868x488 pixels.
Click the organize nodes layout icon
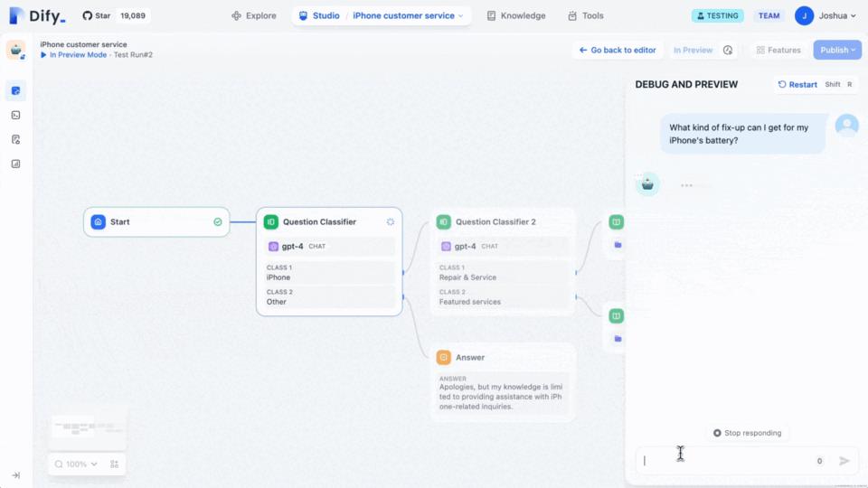tap(115, 464)
